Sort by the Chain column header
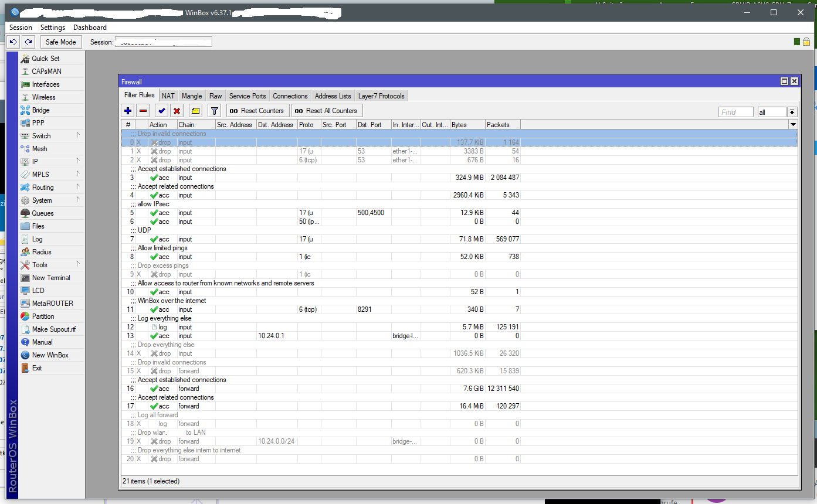Image resolution: width=817 pixels, height=504 pixels. 196,125
